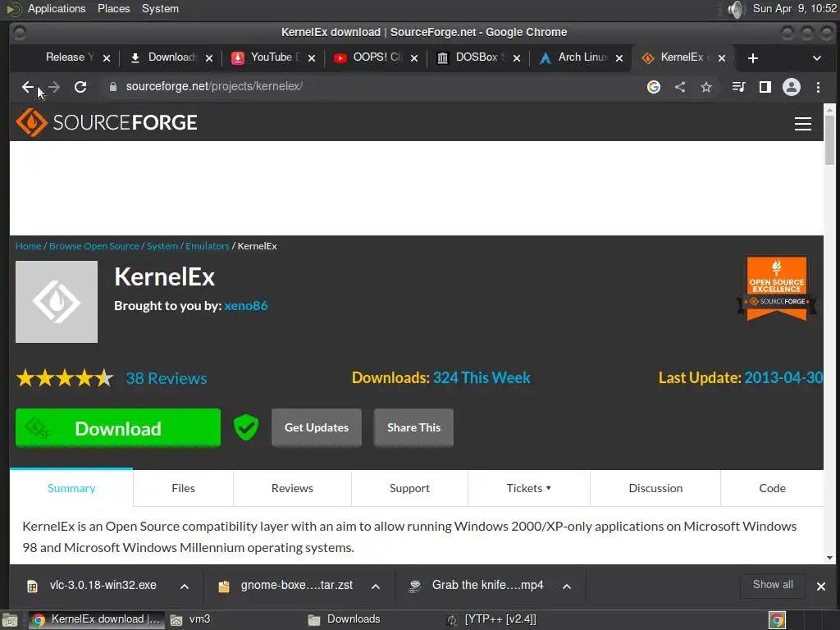840x630 pixels.
Task: Open the Tickets dropdown tab
Action: (x=529, y=488)
